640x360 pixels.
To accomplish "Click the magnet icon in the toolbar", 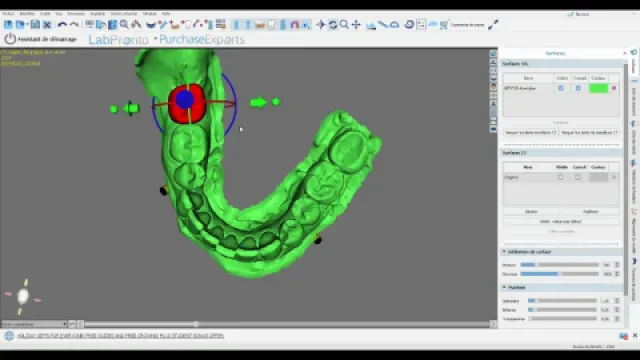I will 295,25.
